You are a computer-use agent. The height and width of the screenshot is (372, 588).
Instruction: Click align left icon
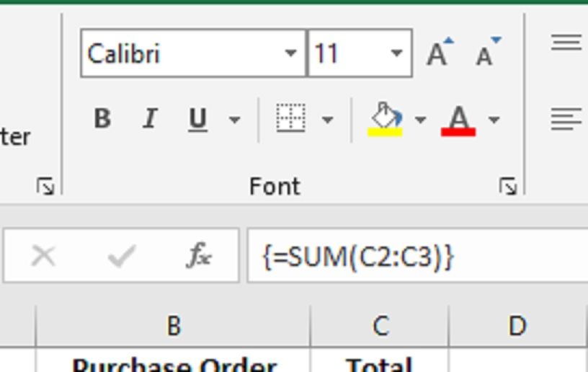[x=566, y=119]
